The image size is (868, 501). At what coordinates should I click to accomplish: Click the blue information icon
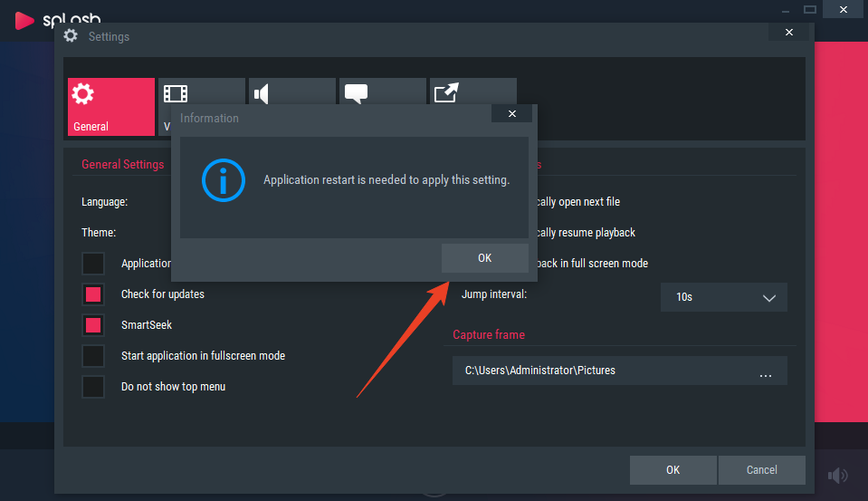[x=224, y=180]
